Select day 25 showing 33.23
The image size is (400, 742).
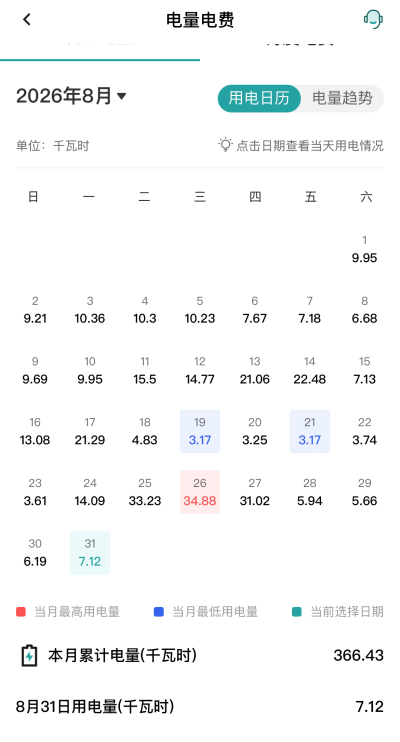pyautogui.click(x=145, y=492)
